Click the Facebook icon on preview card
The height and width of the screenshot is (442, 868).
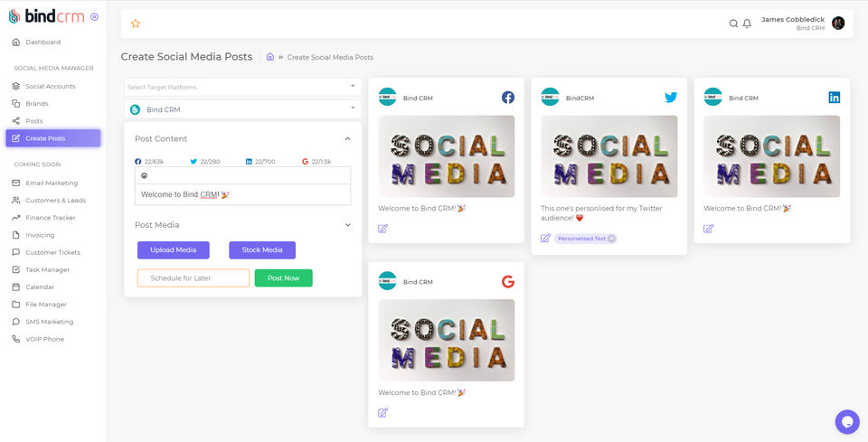pos(507,98)
